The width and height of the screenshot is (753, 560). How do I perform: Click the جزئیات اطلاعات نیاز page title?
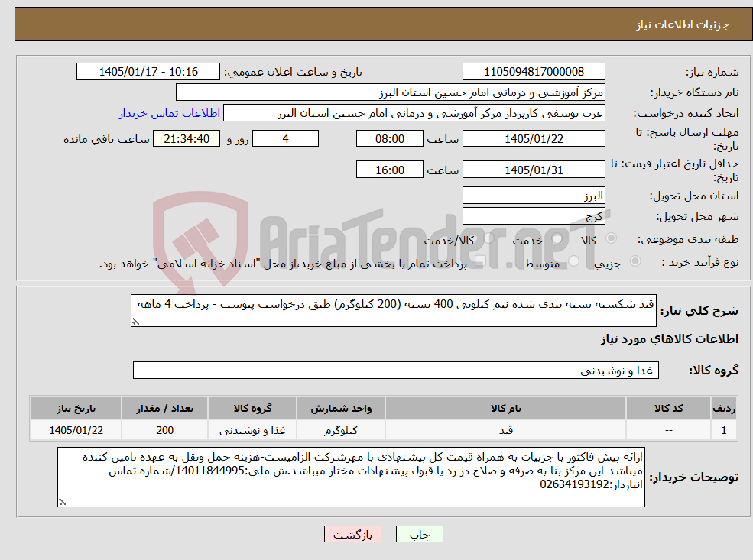click(683, 24)
